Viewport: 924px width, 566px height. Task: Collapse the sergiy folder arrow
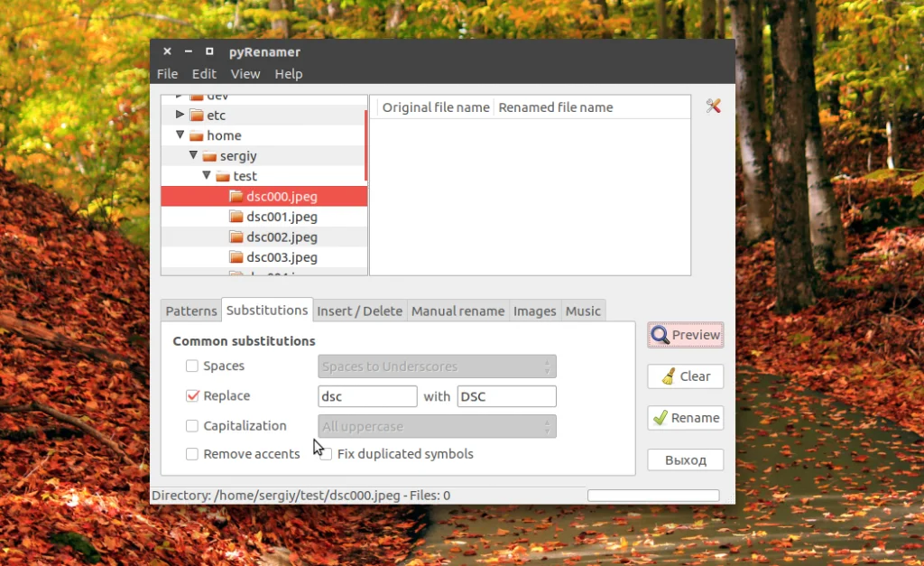pos(193,155)
